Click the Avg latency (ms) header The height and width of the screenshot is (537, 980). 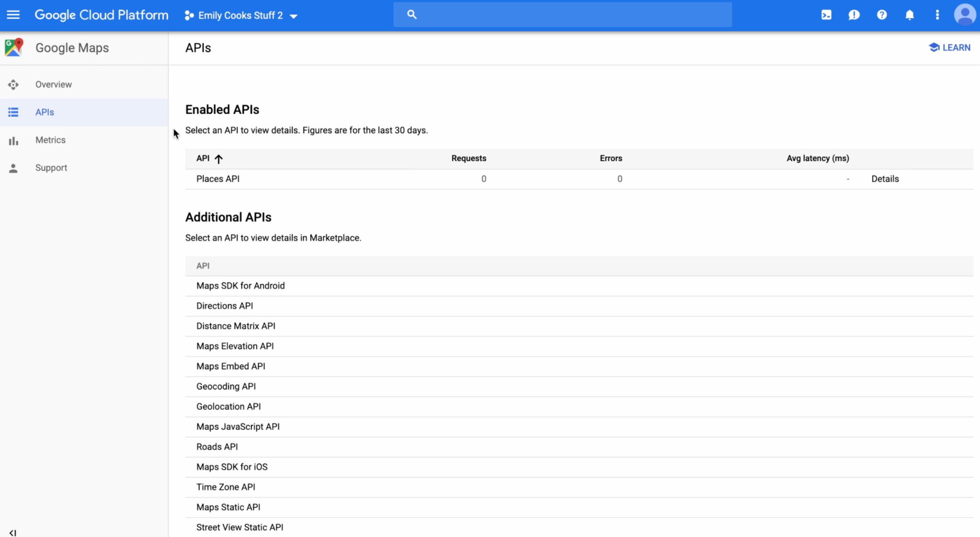[x=818, y=158]
